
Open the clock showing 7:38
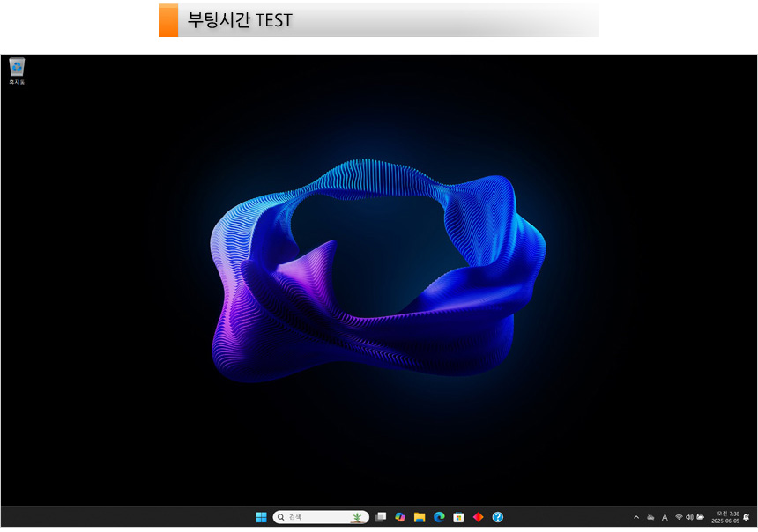point(725,517)
